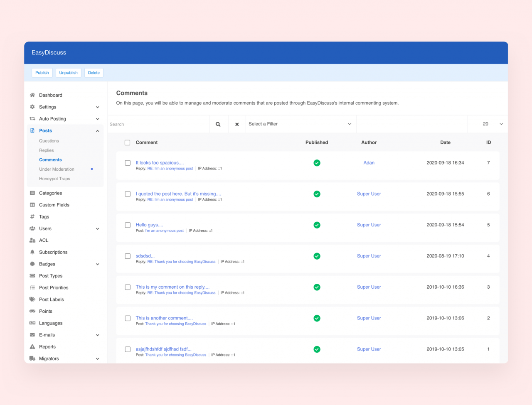
Task: Open the Replies submenu item
Action: [x=47, y=150]
